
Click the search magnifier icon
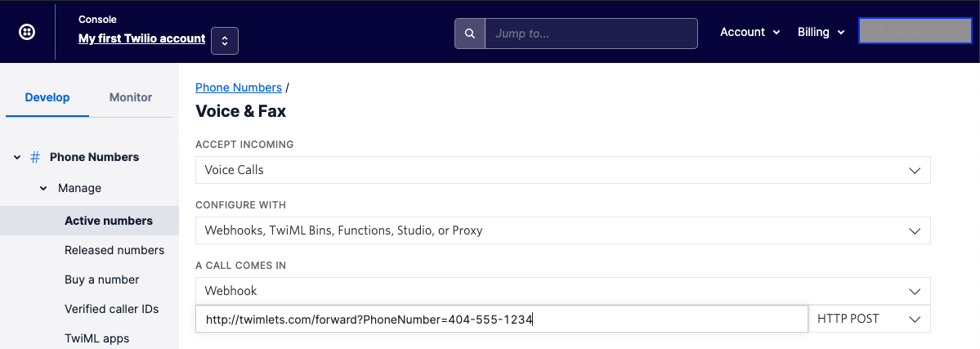470,34
